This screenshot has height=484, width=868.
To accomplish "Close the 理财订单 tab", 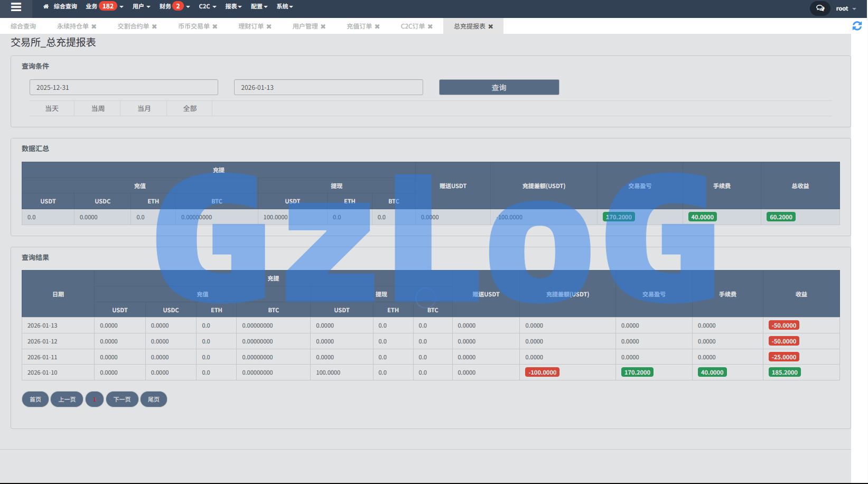I will [x=269, y=26].
